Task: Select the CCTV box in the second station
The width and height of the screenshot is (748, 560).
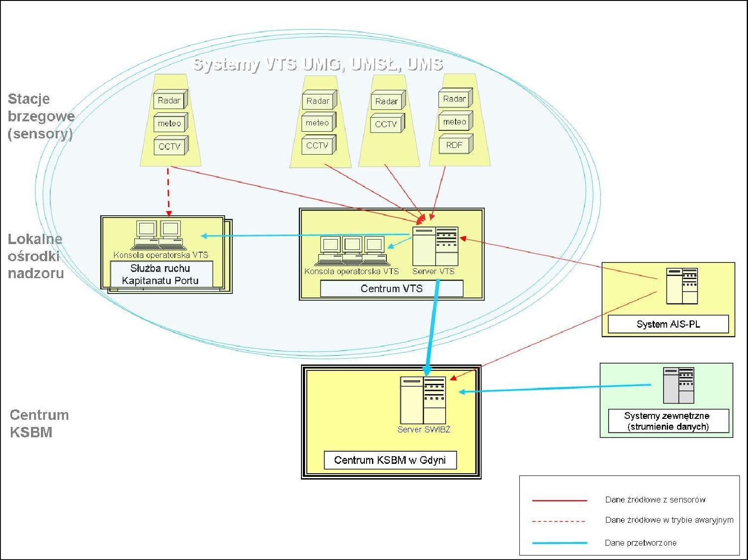Action: [x=319, y=145]
